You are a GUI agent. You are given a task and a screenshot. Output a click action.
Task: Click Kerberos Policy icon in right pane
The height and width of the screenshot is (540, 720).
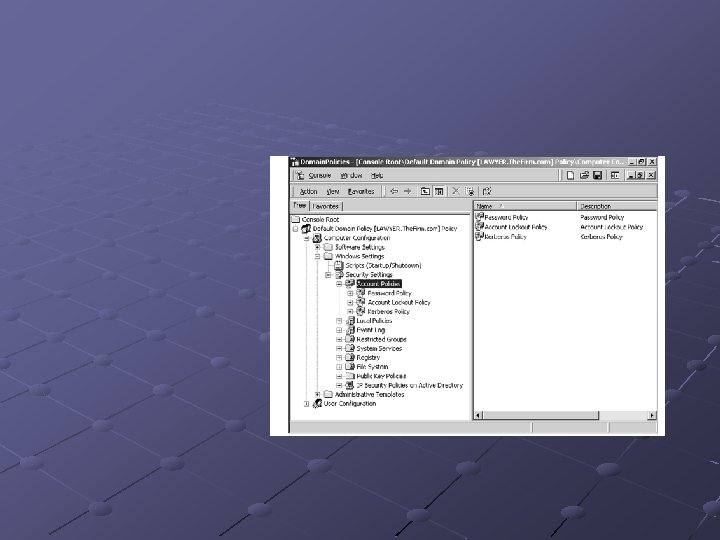click(x=479, y=236)
